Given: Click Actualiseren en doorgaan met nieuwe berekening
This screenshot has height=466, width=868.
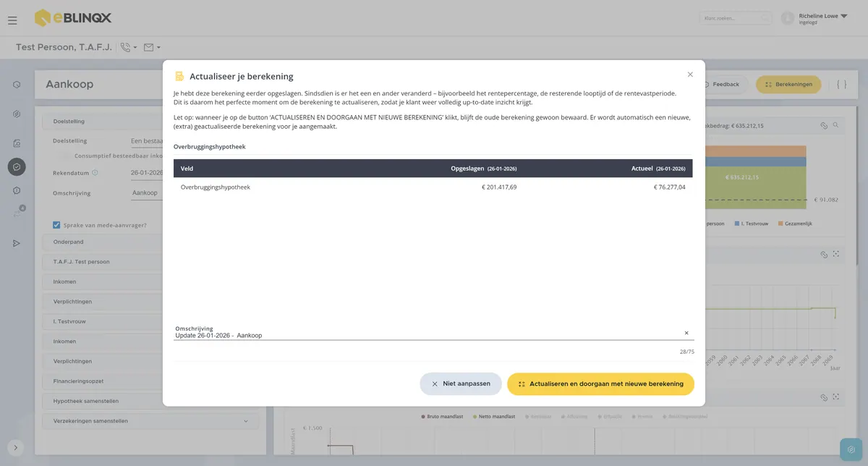Looking at the screenshot, I should pos(600,384).
